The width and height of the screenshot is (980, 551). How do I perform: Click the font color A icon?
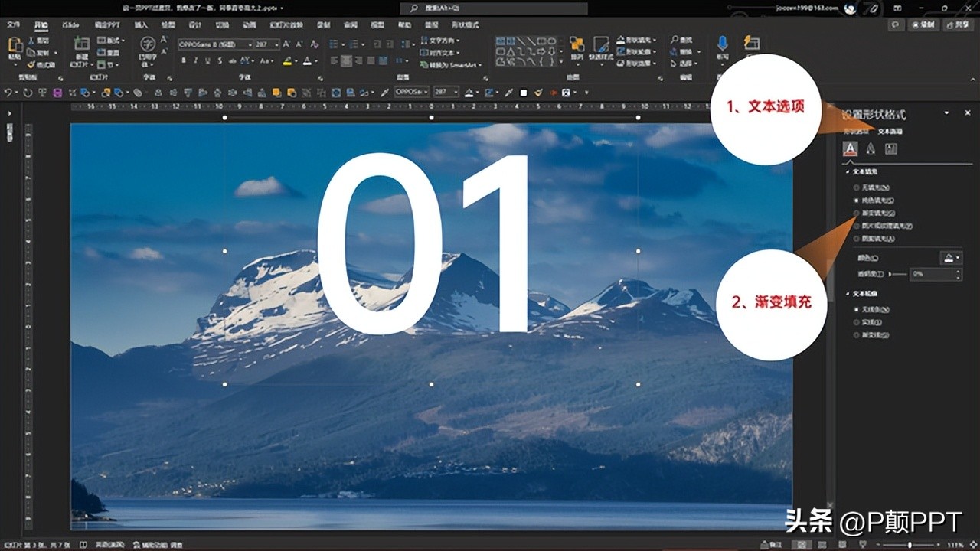[307, 60]
